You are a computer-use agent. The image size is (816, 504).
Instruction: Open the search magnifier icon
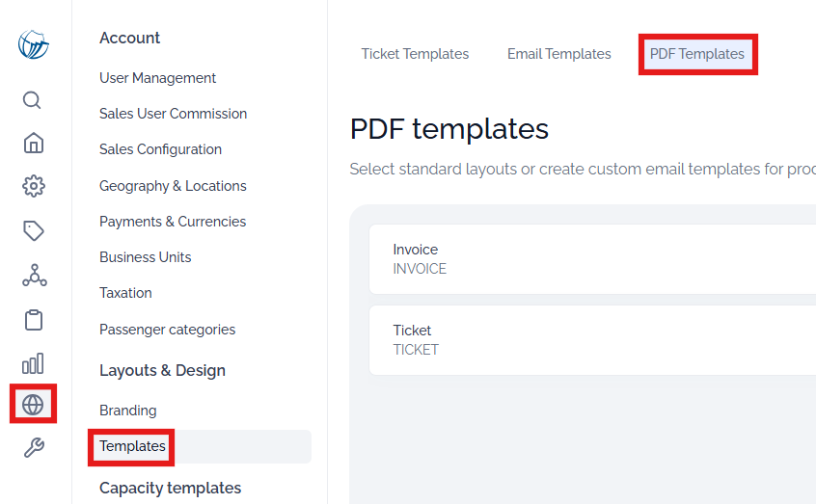[32, 100]
